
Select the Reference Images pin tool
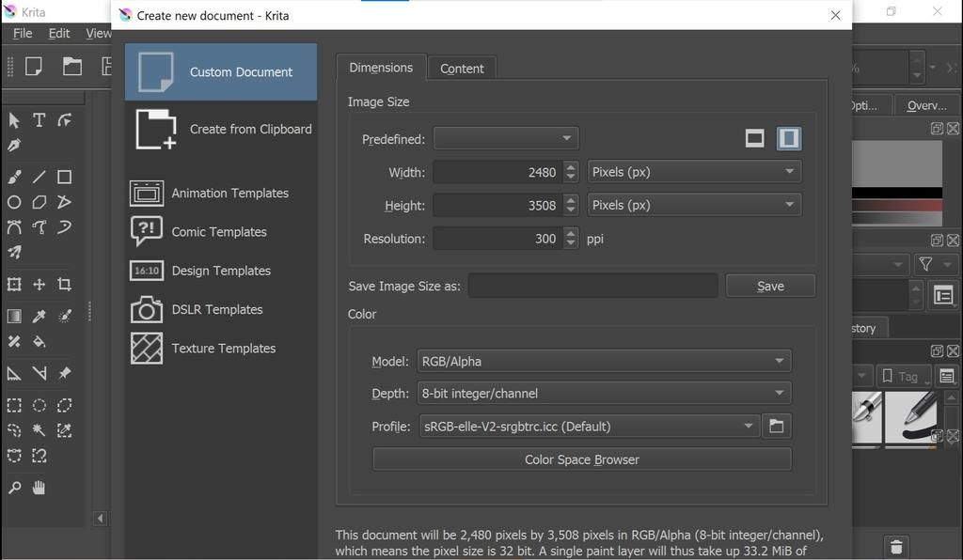tap(64, 373)
